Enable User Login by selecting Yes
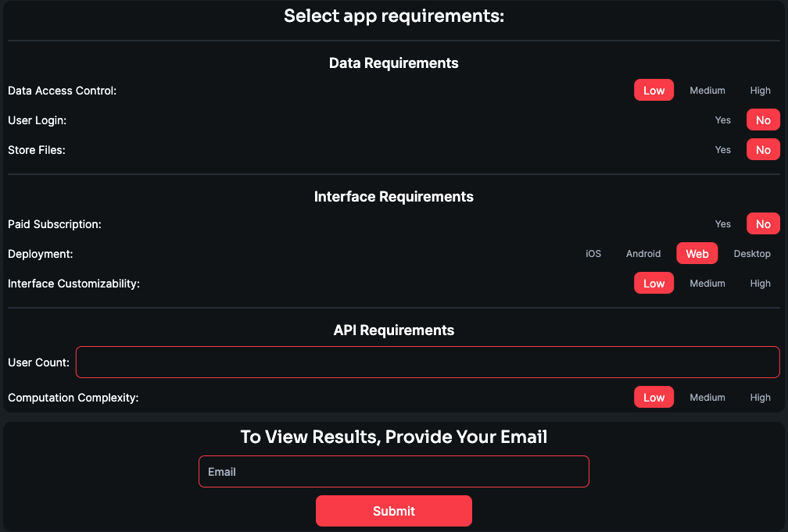The width and height of the screenshot is (788, 532). click(x=722, y=120)
